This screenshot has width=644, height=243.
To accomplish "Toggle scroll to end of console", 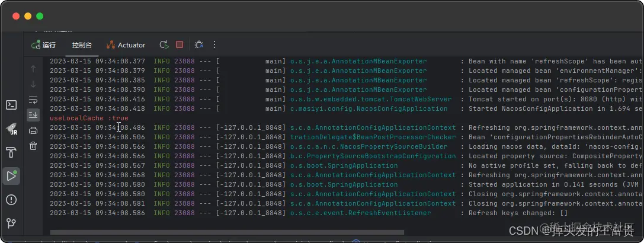I will [x=33, y=115].
